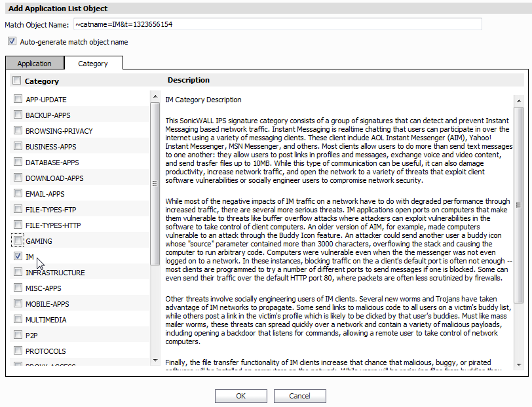Tick the FILE-TYPES-HTTP checkbox
This screenshot has width=532, height=407.
pos(18,225)
